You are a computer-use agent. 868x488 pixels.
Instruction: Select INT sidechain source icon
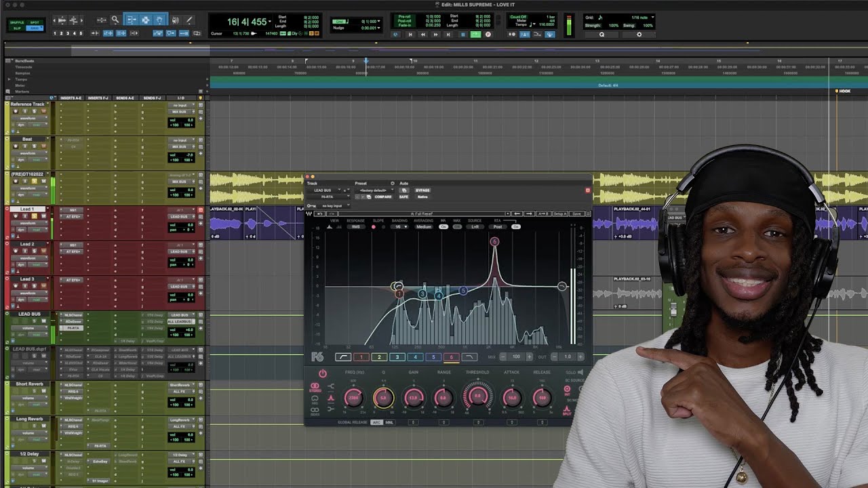568,390
